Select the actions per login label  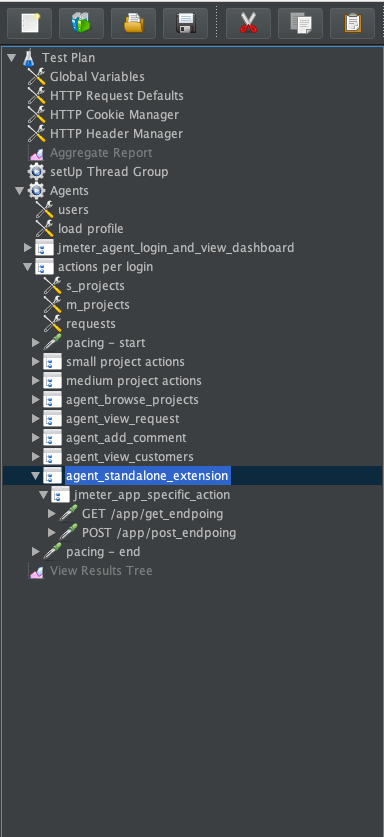pyautogui.click(x=105, y=267)
